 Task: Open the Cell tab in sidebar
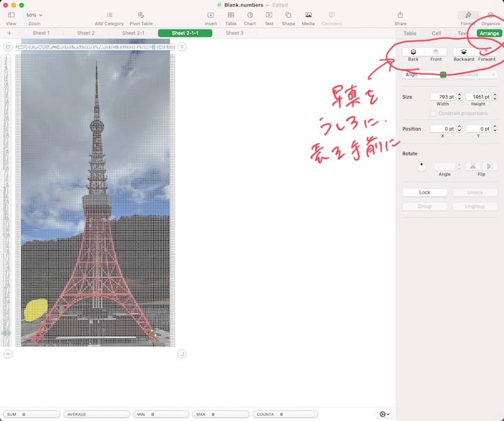(436, 33)
